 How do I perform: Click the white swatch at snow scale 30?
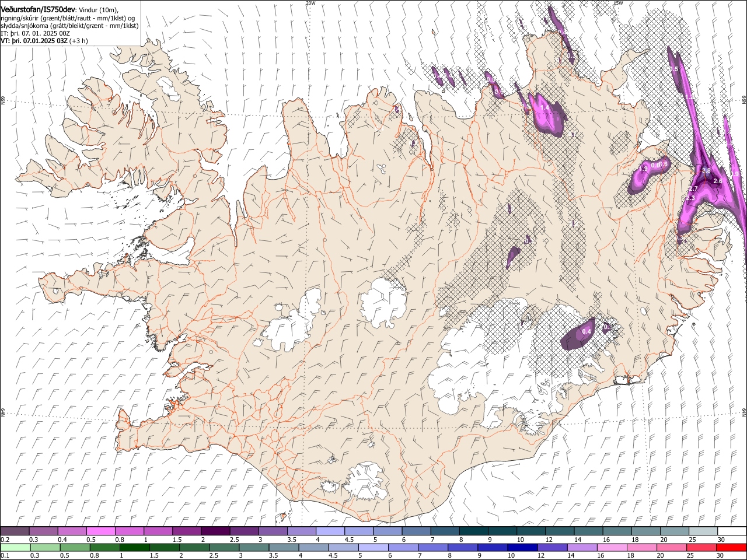pos(732,531)
